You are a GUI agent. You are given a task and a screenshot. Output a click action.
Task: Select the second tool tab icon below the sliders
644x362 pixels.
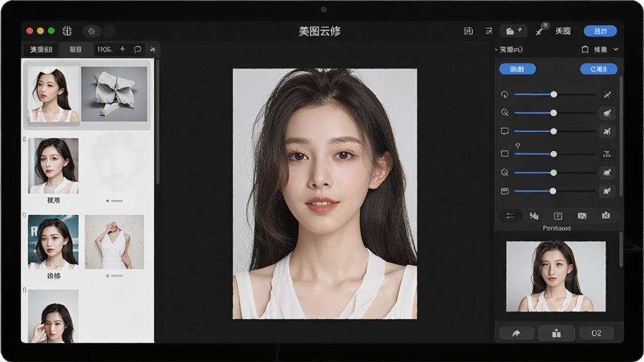click(x=534, y=216)
